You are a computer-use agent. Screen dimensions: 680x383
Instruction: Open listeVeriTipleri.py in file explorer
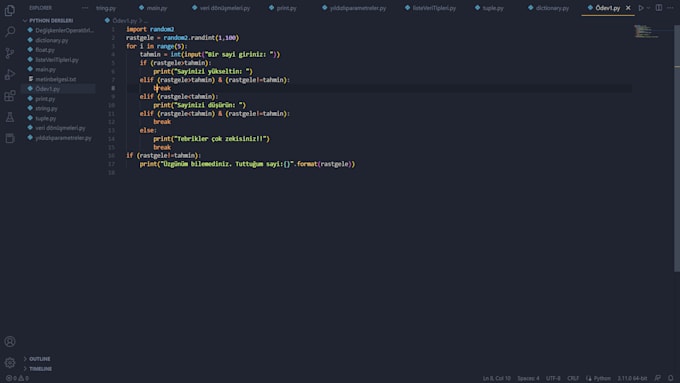tap(57, 59)
